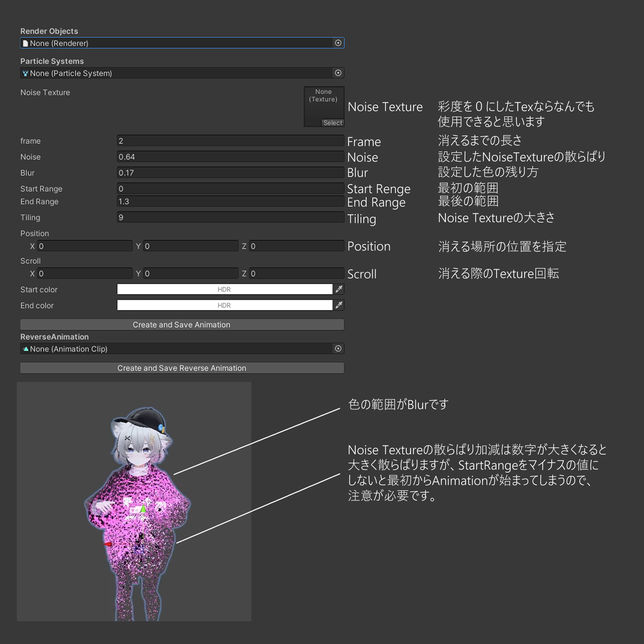Image resolution: width=644 pixels, height=644 pixels.
Task: Click the Blur value field showing 0.17
Action: (230, 173)
